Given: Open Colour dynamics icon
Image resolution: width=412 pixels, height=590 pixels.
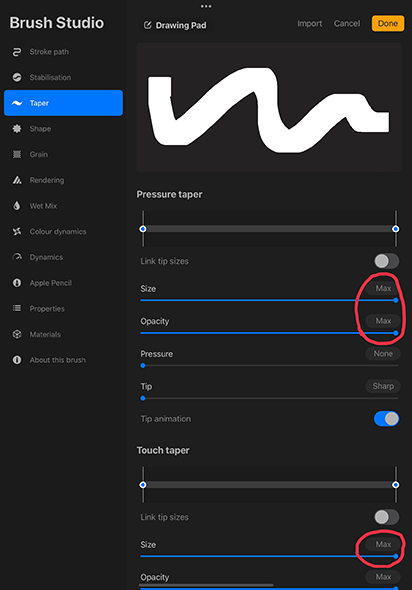Looking at the screenshot, I should tap(17, 231).
